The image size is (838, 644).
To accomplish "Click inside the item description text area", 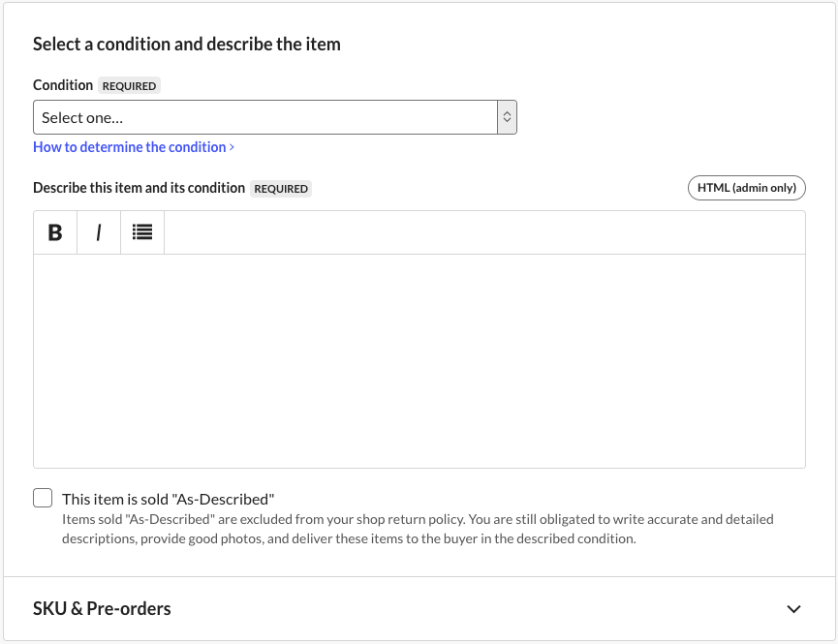I will pos(419,358).
